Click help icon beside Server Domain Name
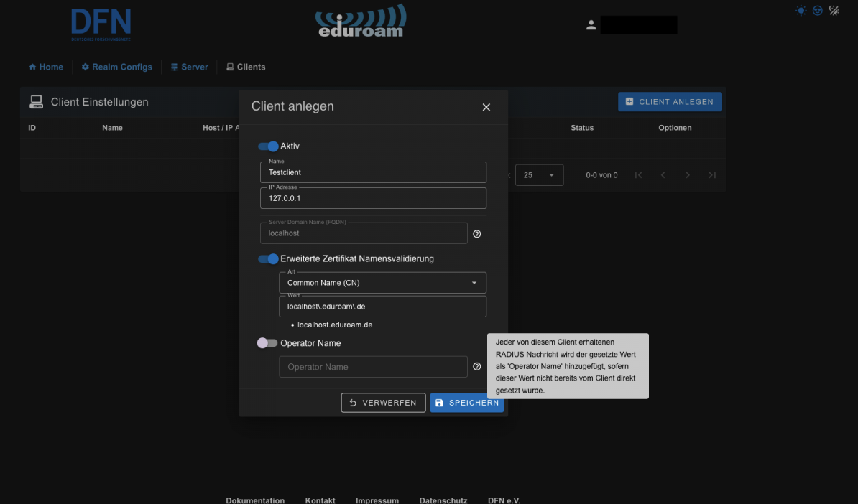Viewport: 858px width, 504px height. pos(477,234)
